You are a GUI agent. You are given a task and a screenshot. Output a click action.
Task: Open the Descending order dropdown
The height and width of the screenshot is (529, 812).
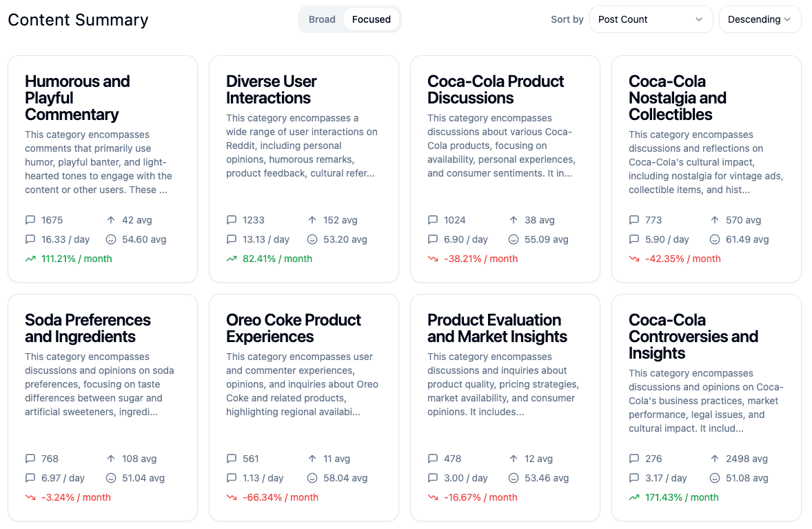(760, 19)
